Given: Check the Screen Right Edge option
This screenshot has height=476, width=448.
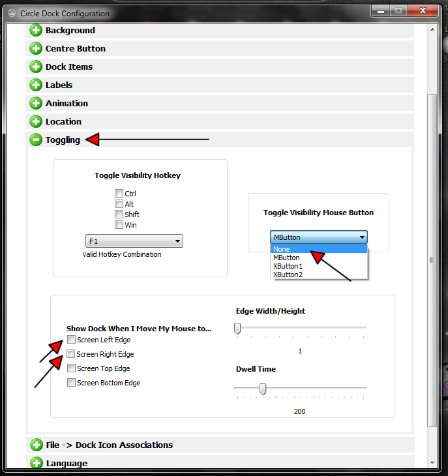Looking at the screenshot, I should click(x=70, y=353).
